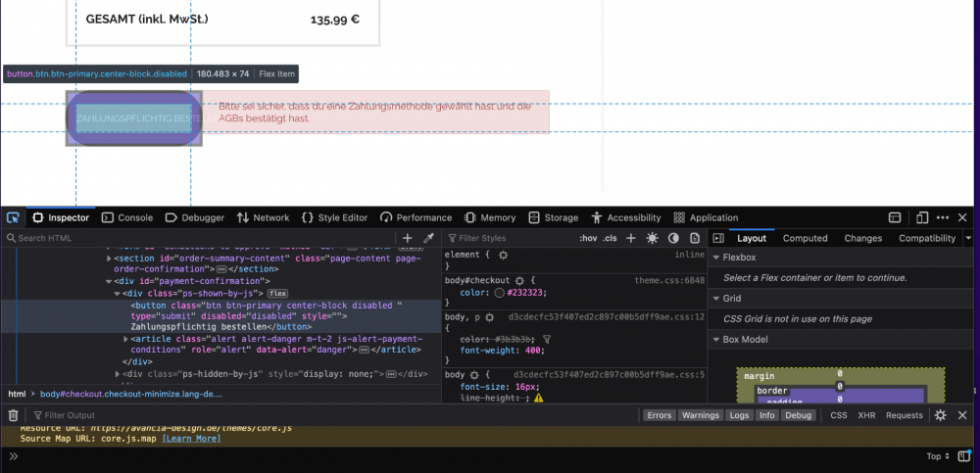Toggle light color scheme simulation
The image size is (980, 473).
pos(653,238)
